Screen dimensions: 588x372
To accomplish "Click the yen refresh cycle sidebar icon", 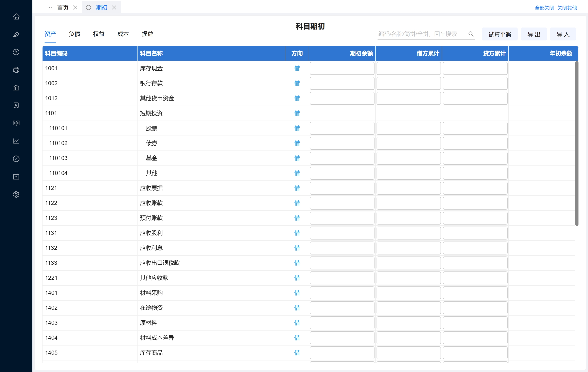I will (16, 52).
